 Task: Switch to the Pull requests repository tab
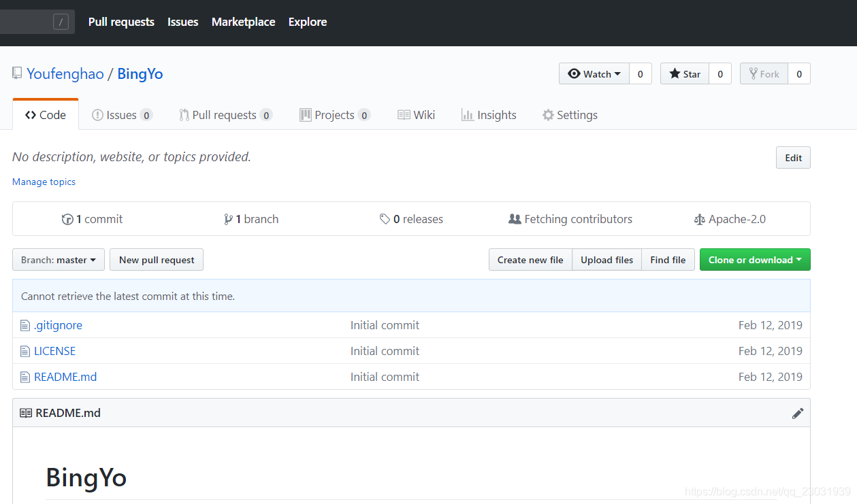(x=225, y=115)
